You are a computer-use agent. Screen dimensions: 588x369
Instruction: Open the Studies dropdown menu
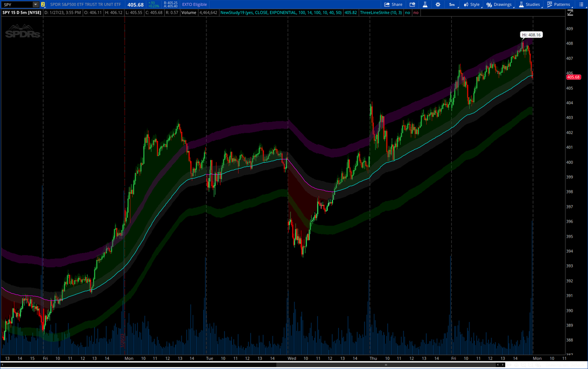pos(529,4)
